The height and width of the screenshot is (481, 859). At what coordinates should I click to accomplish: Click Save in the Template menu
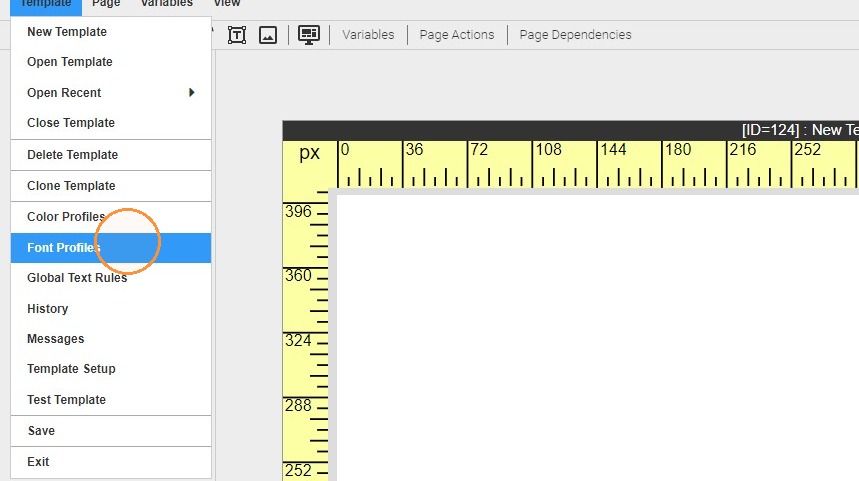[111, 431]
